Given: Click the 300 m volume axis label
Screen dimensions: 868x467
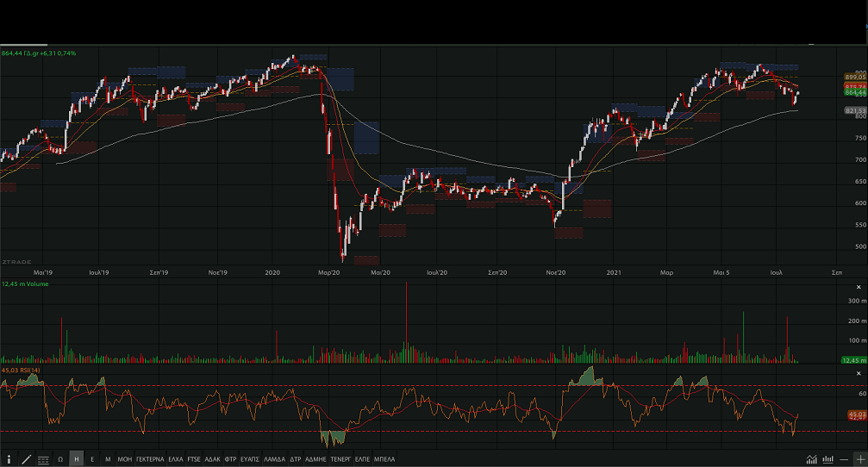Looking at the screenshot, I should [858, 301].
